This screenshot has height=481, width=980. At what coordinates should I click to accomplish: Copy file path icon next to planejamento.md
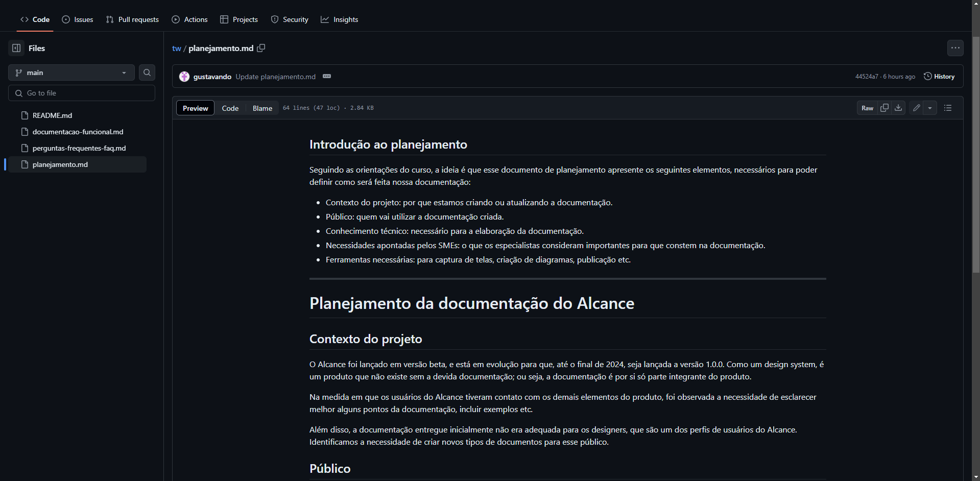point(261,48)
